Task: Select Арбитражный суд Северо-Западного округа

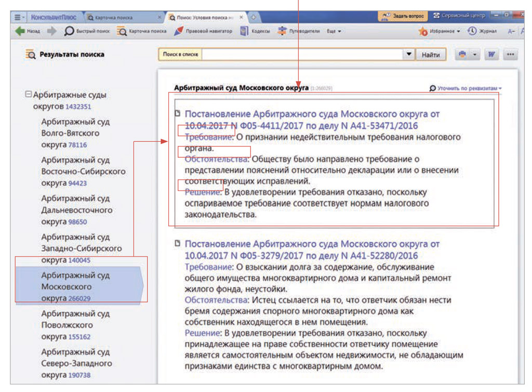Action: click(77, 363)
